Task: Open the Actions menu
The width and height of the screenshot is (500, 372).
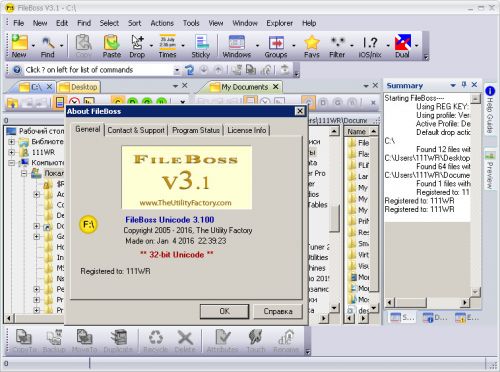Action: point(162,23)
